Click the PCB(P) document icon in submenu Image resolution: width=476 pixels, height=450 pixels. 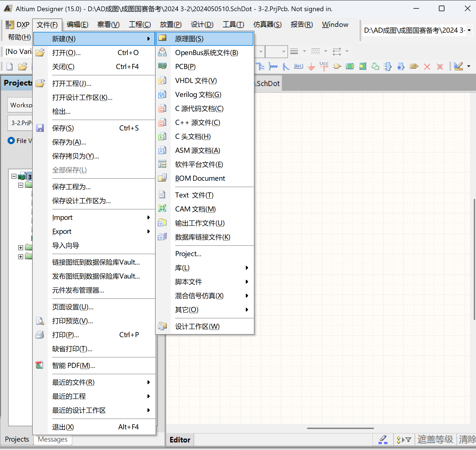pos(162,66)
